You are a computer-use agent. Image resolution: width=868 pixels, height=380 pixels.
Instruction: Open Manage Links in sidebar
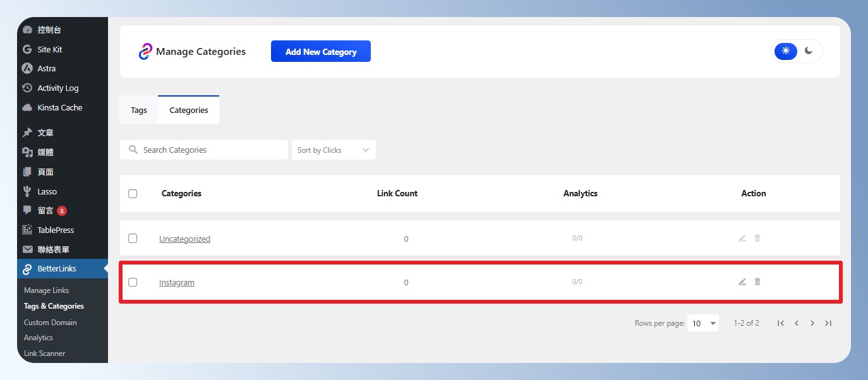(46, 290)
